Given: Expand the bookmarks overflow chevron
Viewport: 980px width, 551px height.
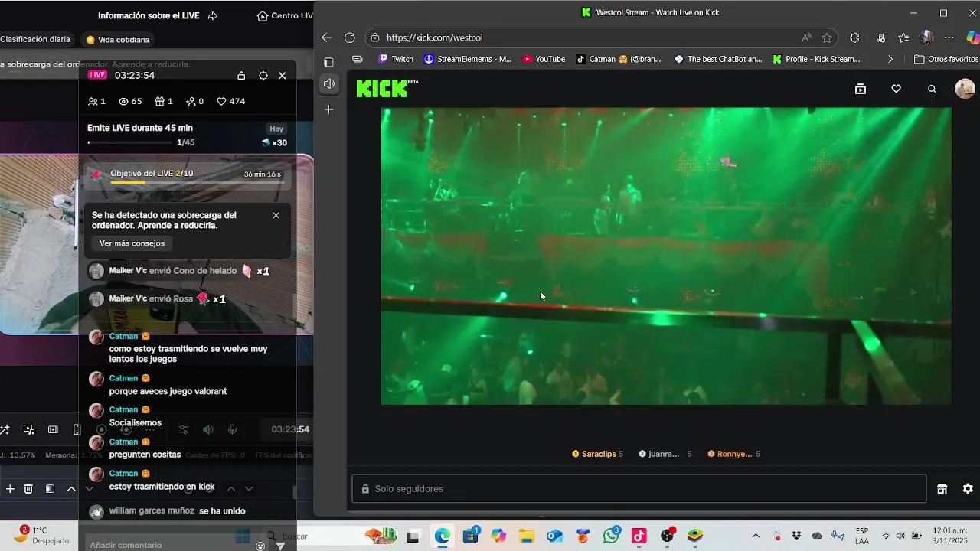Looking at the screenshot, I should pos(890,59).
